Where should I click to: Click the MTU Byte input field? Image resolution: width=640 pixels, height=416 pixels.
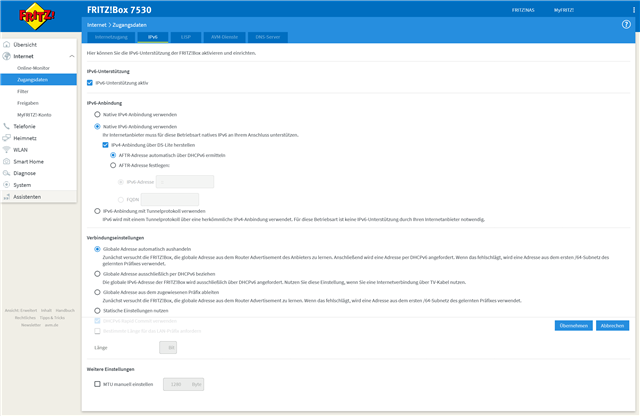click(183, 384)
